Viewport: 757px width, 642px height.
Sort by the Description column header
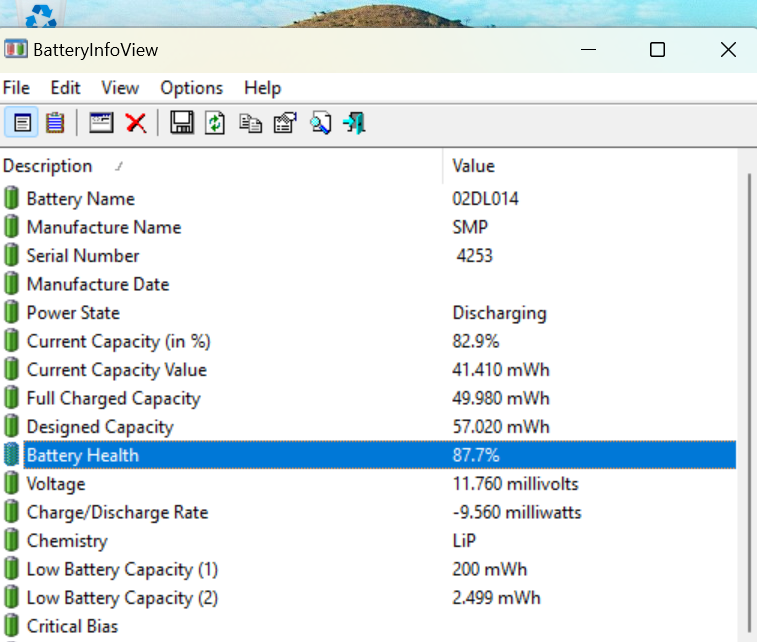tap(221, 166)
